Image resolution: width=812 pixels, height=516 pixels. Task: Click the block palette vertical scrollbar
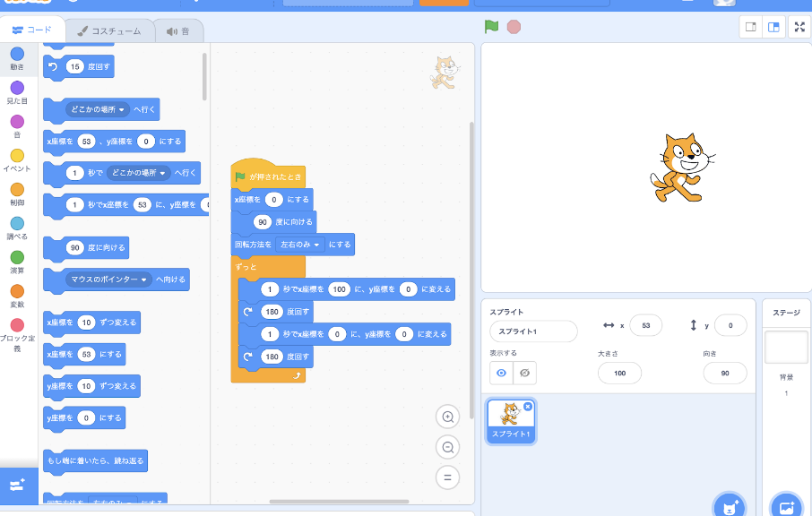204,77
